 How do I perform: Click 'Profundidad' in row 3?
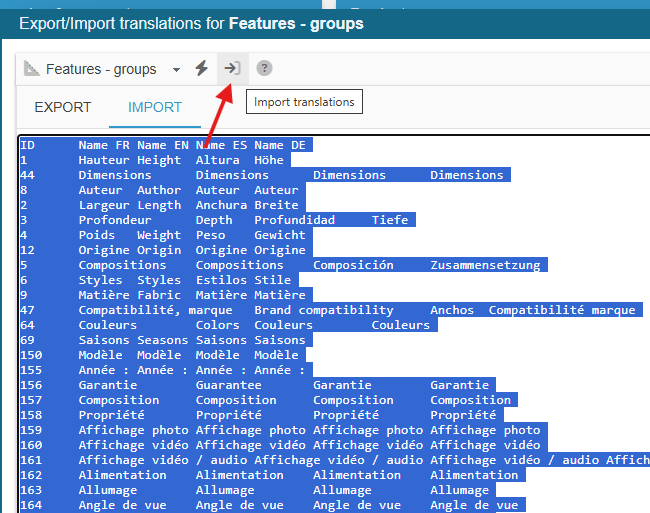click(x=294, y=220)
